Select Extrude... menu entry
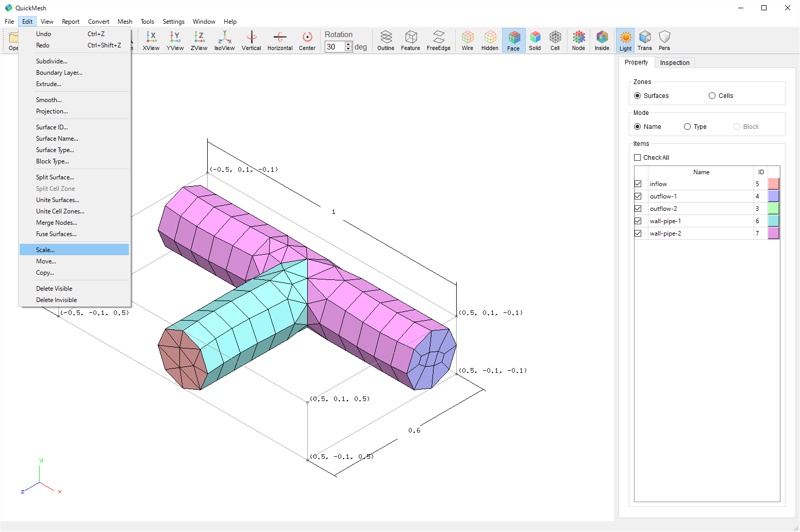Image resolution: width=800 pixels, height=532 pixels. click(74, 84)
